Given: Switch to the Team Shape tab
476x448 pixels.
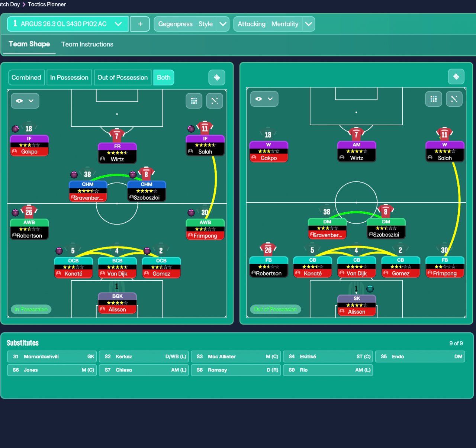Looking at the screenshot, I should [29, 44].
